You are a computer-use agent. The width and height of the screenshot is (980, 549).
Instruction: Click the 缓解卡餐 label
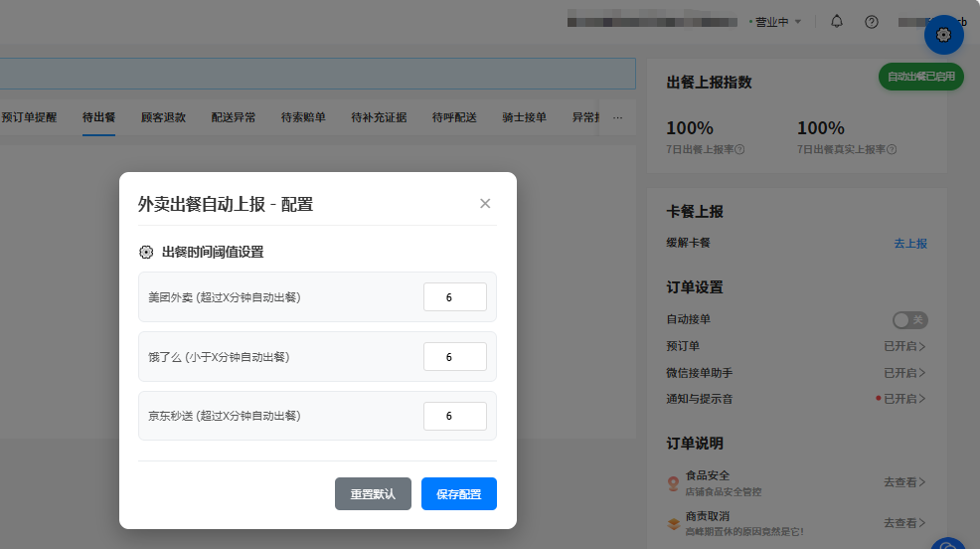pos(688,243)
